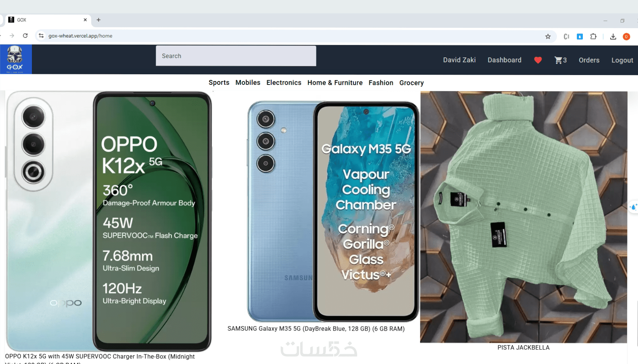Click the PISTA JACKBELLA product title
The image size is (638, 364).
(x=524, y=347)
